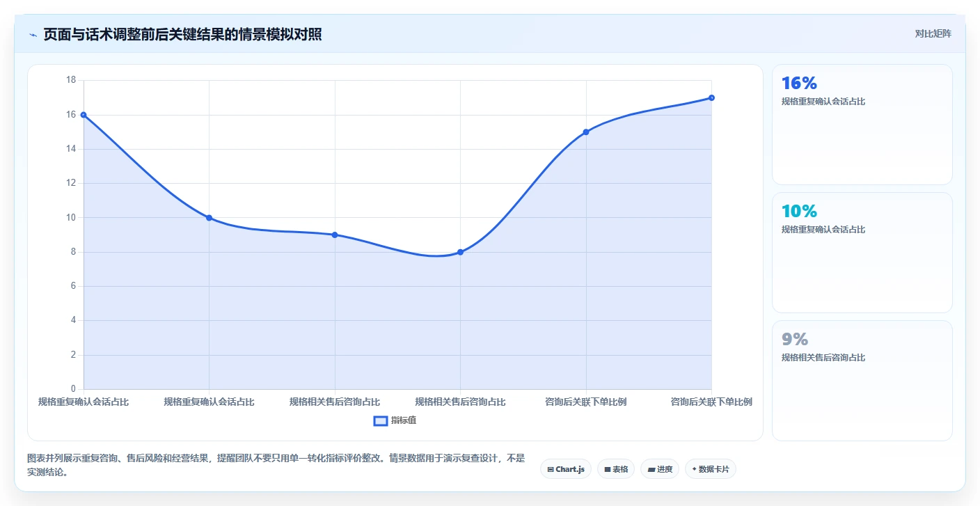Click the y-axis tick label 14

click(70, 149)
